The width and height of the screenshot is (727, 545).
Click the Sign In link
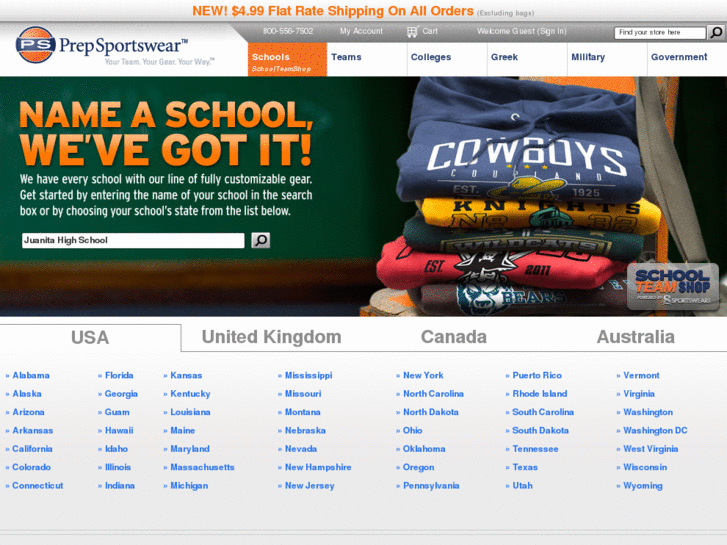[x=552, y=31]
